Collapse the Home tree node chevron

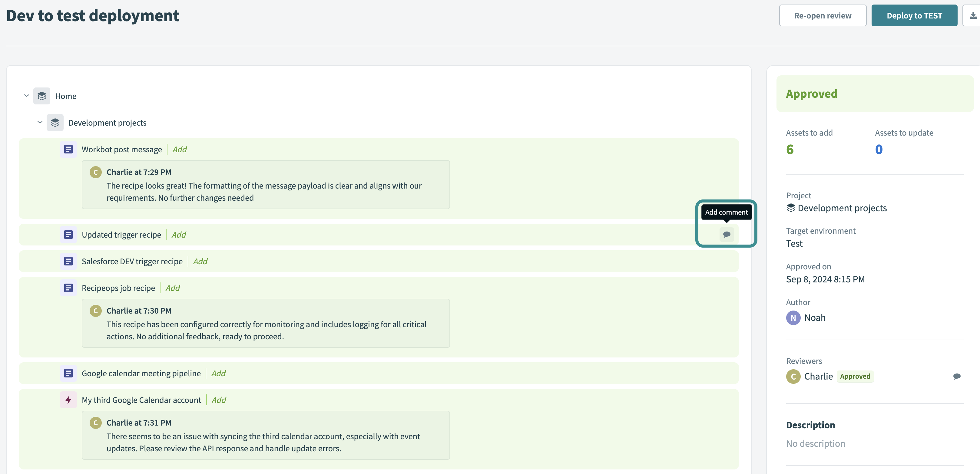click(27, 96)
